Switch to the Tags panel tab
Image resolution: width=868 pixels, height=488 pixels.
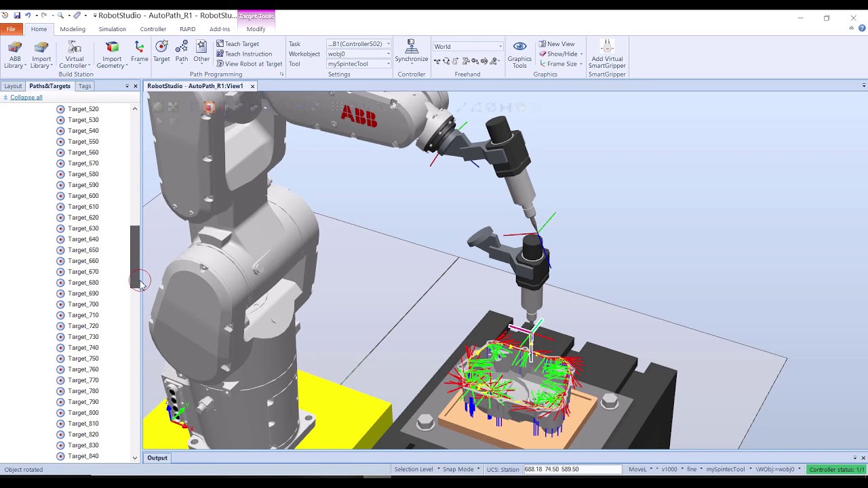85,86
